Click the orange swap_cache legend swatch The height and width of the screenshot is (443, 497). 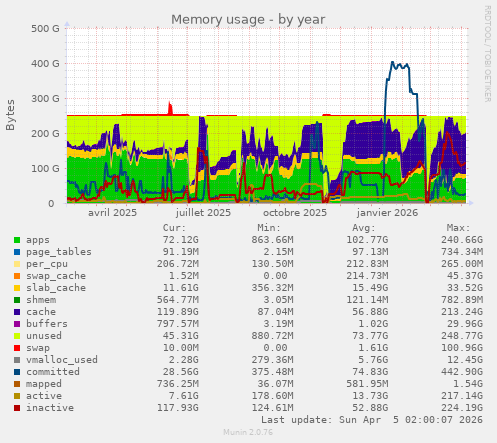[x=17, y=276]
